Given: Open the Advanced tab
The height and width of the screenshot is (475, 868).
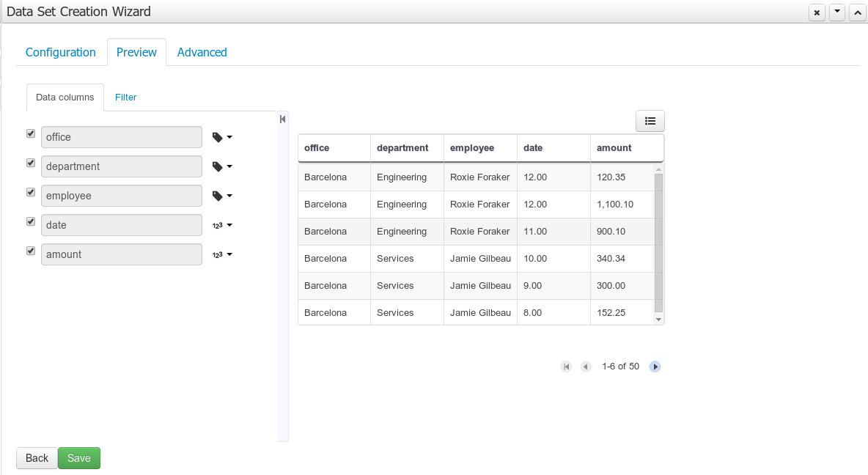Looking at the screenshot, I should point(202,52).
